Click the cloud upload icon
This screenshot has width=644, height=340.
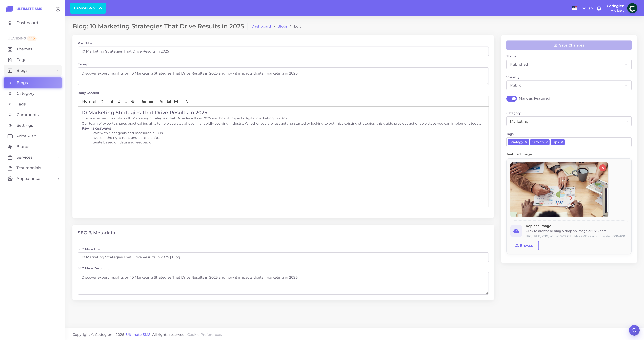pyautogui.click(x=516, y=231)
